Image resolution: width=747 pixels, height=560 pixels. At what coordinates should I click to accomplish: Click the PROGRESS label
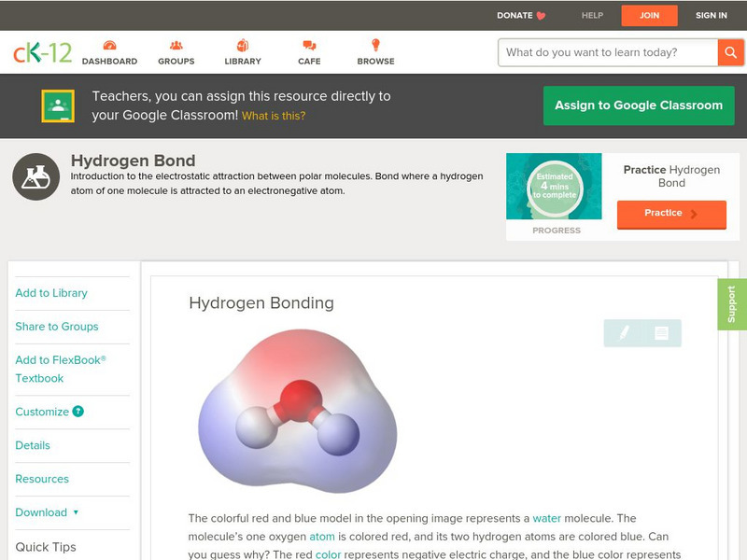[557, 231]
